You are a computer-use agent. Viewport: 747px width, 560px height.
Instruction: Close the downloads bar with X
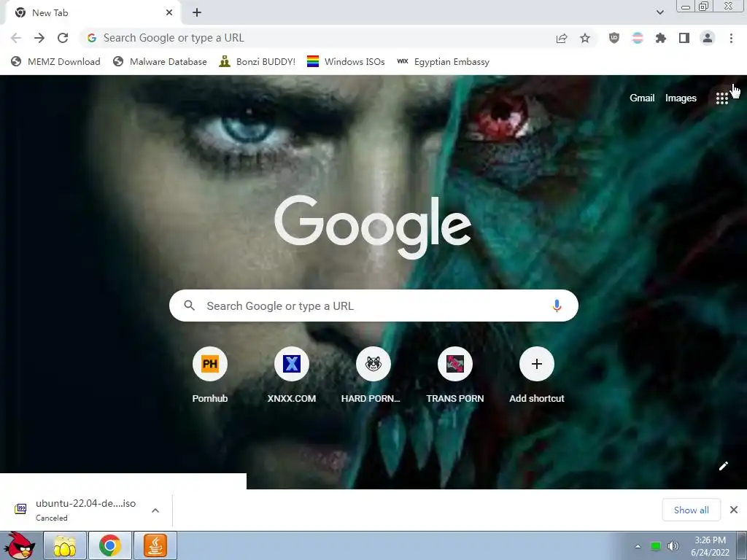coord(734,510)
